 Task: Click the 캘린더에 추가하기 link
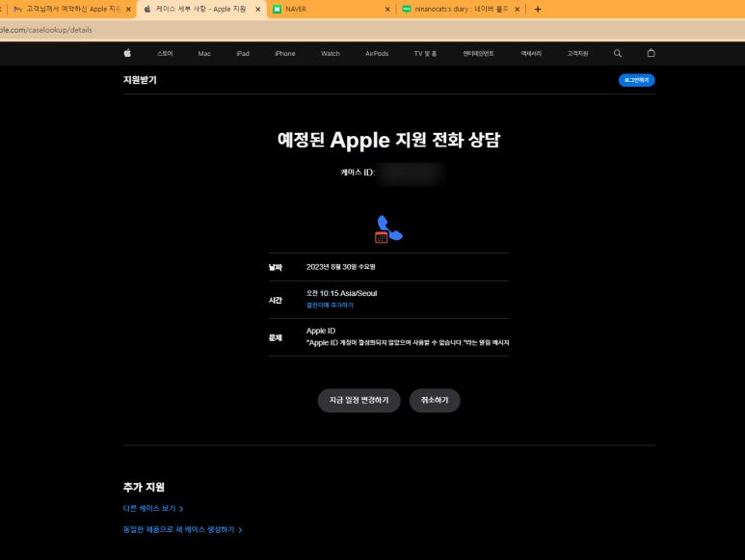coord(330,305)
